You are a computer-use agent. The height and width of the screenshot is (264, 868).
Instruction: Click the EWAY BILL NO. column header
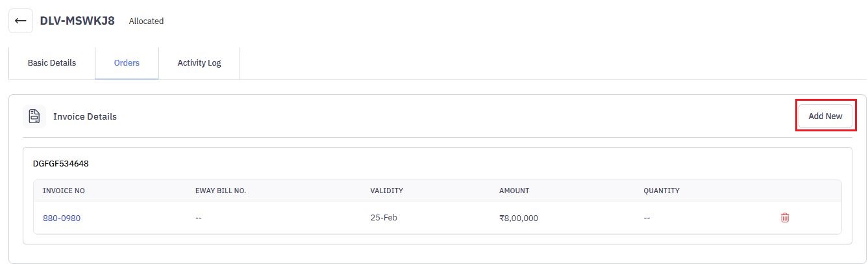tap(221, 191)
